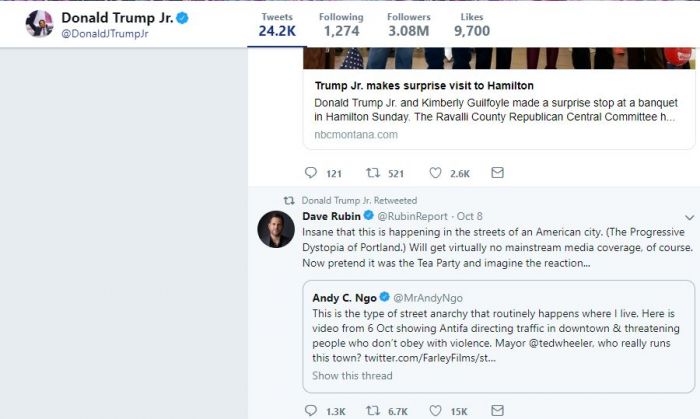
Task: Open Dave Rubin's profile picture
Action: click(x=275, y=229)
